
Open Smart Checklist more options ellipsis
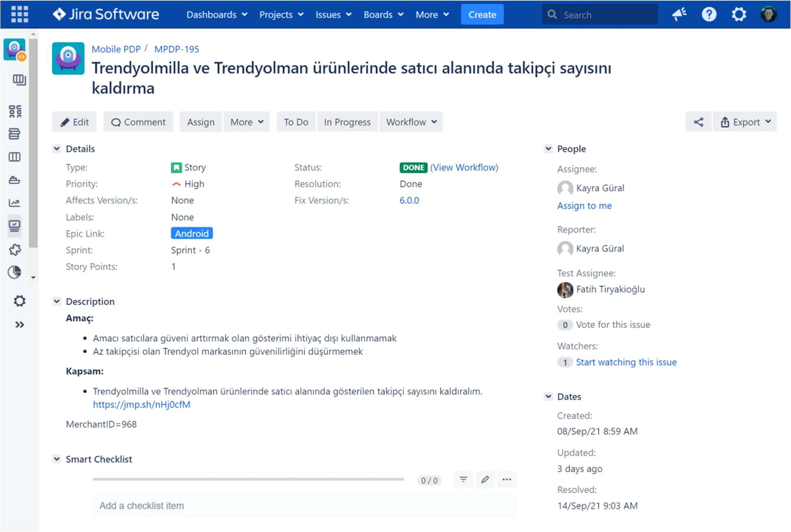(x=507, y=480)
